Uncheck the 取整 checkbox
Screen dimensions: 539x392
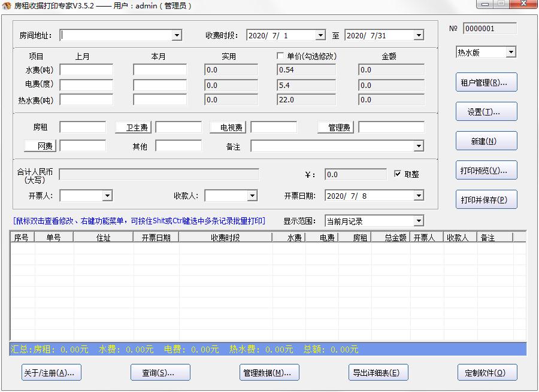[x=398, y=174]
